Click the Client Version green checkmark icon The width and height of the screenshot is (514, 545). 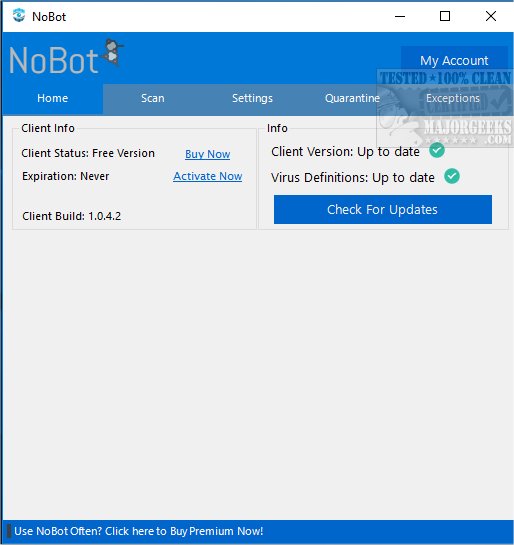437,151
